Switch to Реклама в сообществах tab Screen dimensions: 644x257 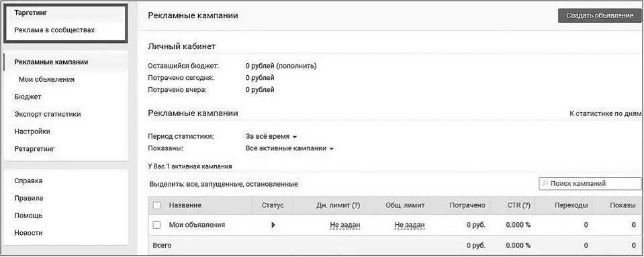(x=54, y=30)
